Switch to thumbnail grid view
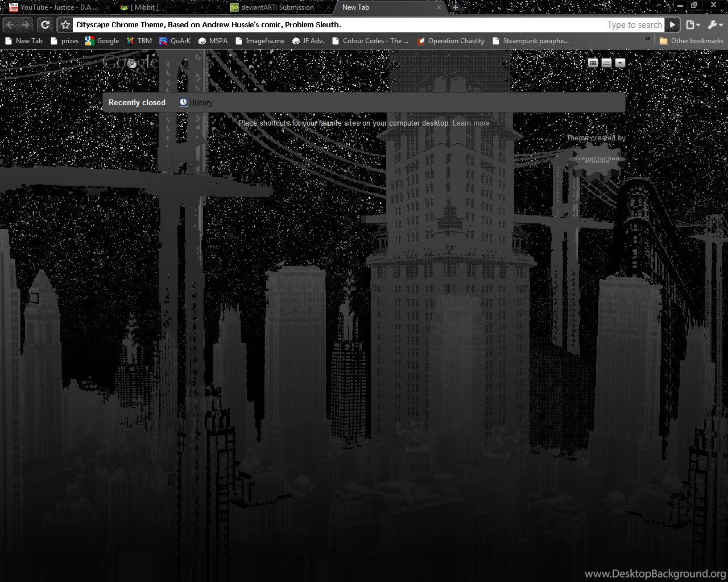 [x=593, y=63]
